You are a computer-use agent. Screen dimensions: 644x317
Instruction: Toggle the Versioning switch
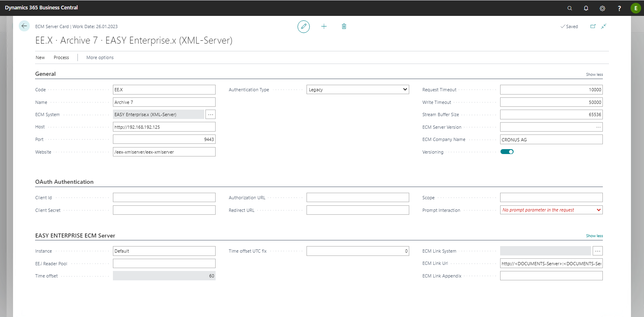[x=507, y=152]
